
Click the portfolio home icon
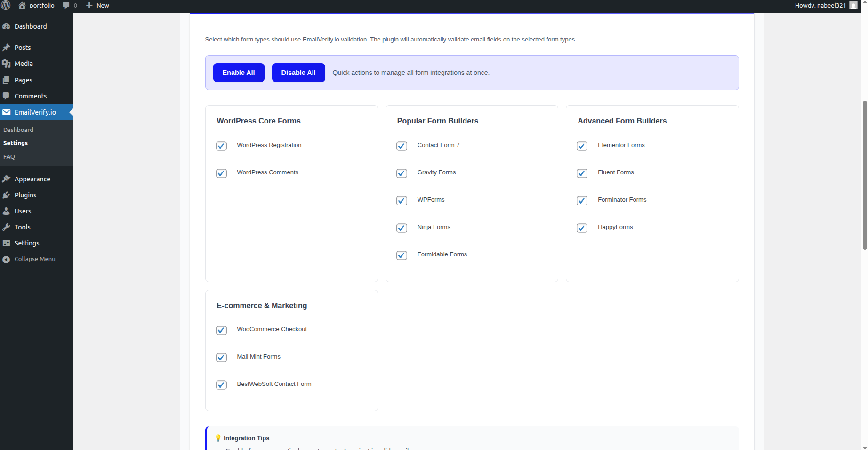[x=22, y=5]
